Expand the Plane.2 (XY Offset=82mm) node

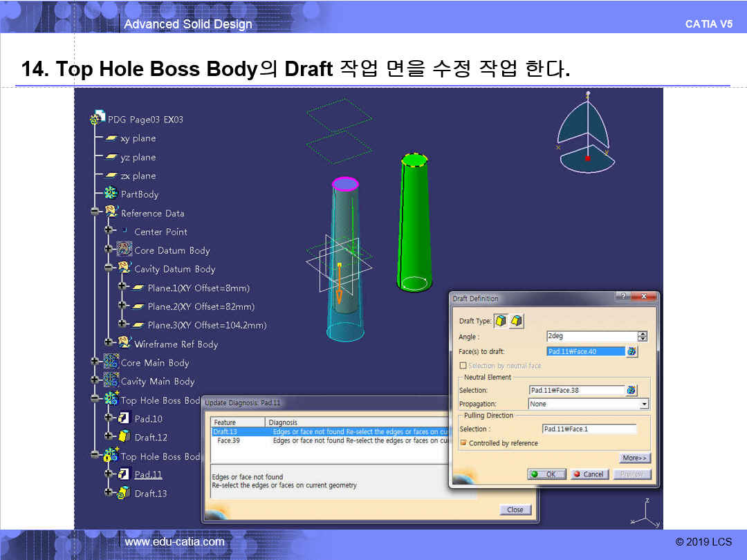(122, 306)
